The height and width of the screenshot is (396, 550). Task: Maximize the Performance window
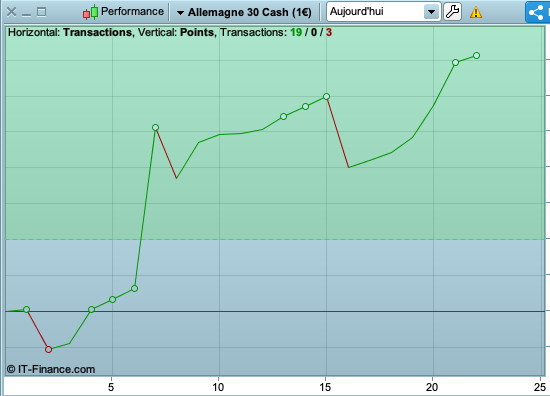coord(41,12)
